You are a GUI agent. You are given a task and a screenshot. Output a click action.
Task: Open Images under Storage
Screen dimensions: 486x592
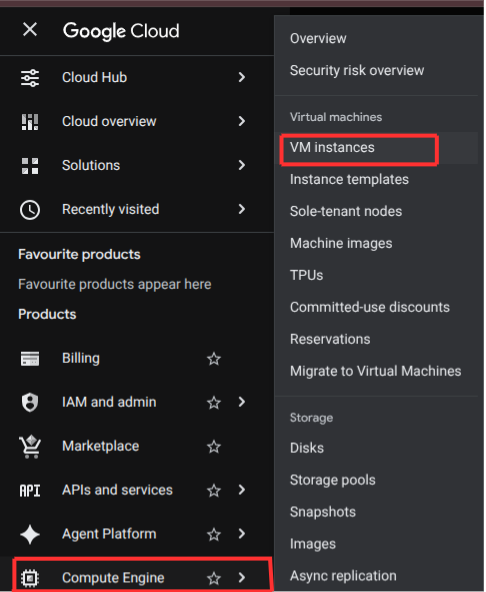(x=313, y=544)
